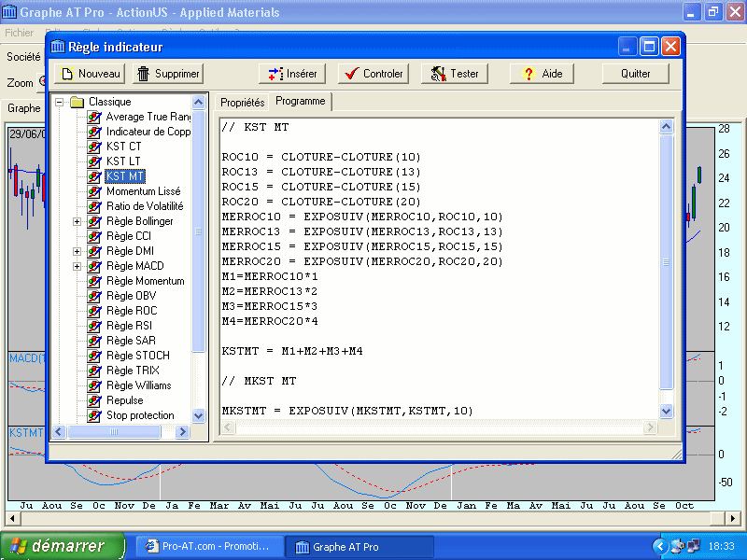Click the KST LT indicator icon
The width and height of the screenshot is (747, 560).
click(94, 161)
